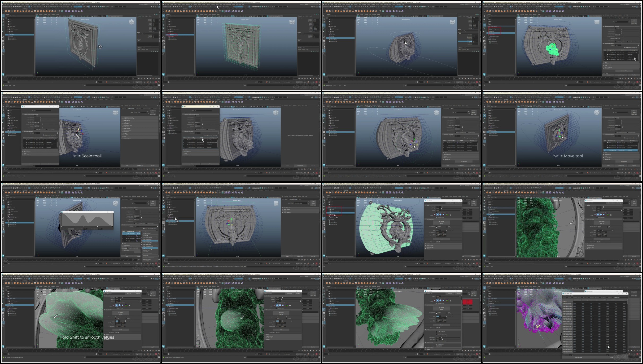Click view cube in 'w = Move tool' frame

point(597,113)
